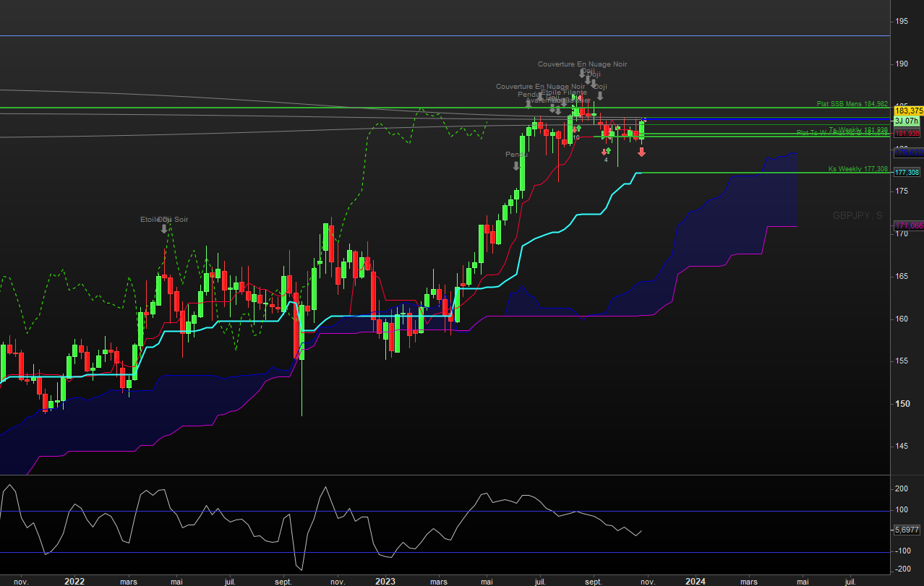Click the 2023 year label on time axis

point(385,581)
